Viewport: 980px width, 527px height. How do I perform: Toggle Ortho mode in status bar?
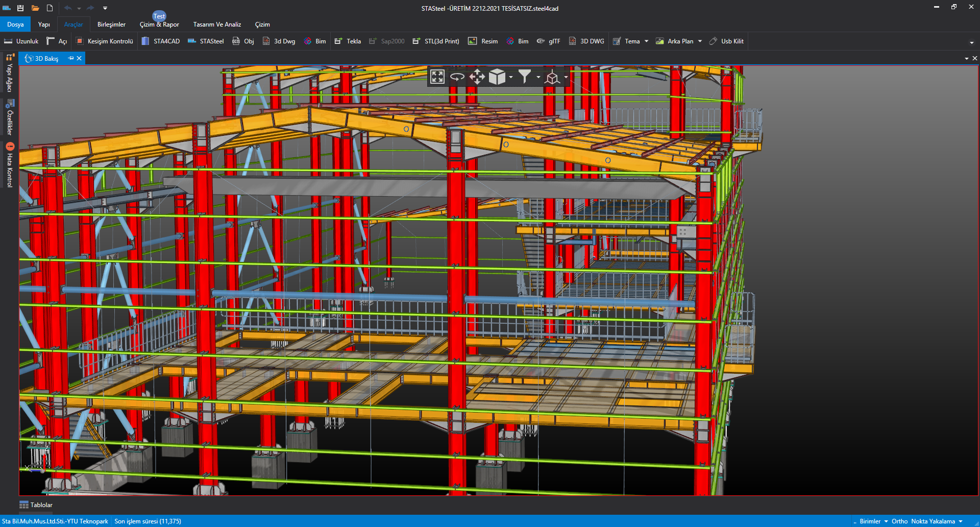click(899, 521)
